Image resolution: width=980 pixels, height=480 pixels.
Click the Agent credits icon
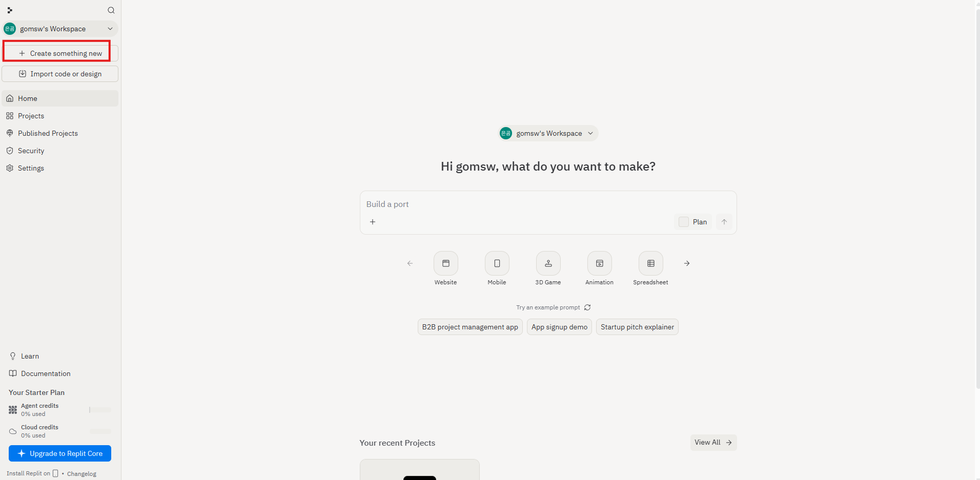pyautogui.click(x=13, y=410)
